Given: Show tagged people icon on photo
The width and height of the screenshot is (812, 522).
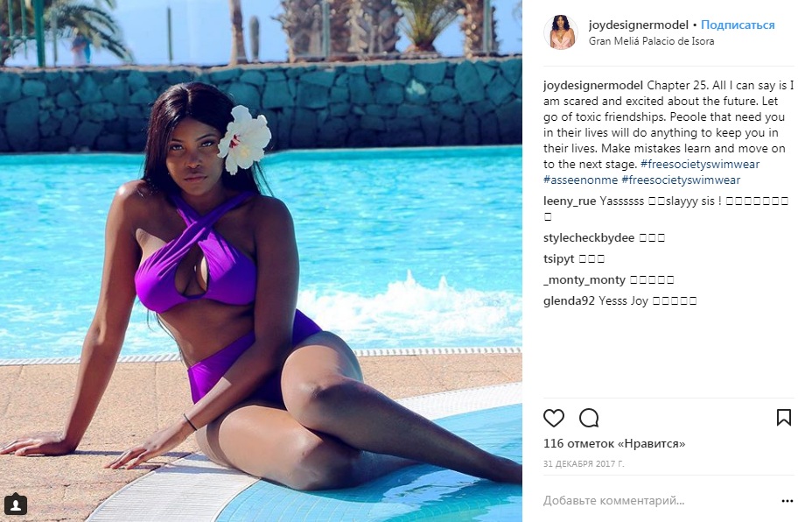Looking at the screenshot, I should click(16, 504).
